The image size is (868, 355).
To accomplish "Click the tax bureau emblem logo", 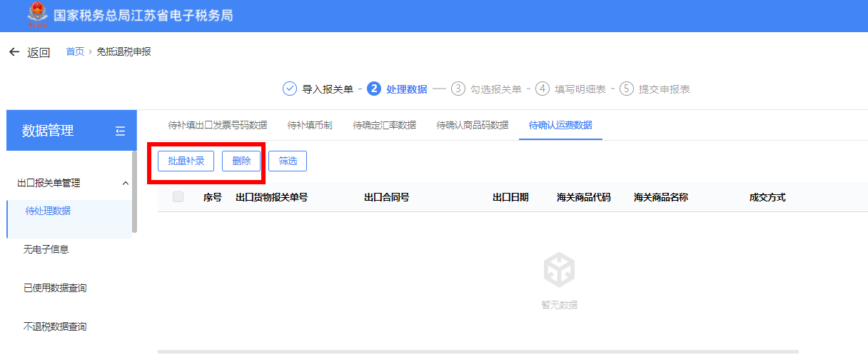I will 36,15.
